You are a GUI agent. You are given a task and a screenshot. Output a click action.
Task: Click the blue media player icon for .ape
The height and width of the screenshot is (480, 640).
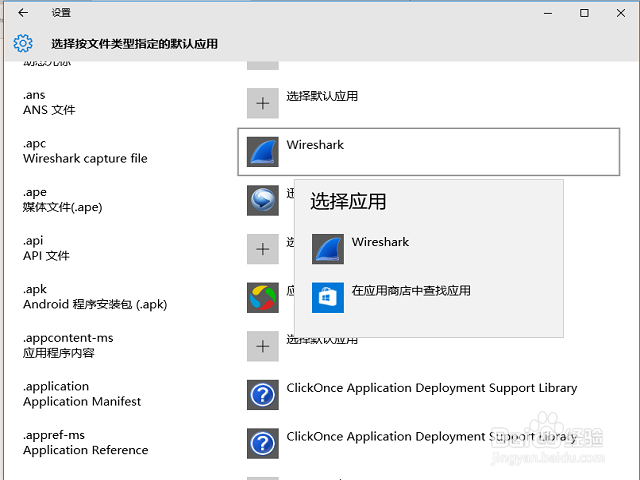pyautogui.click(x=263, y=200)
